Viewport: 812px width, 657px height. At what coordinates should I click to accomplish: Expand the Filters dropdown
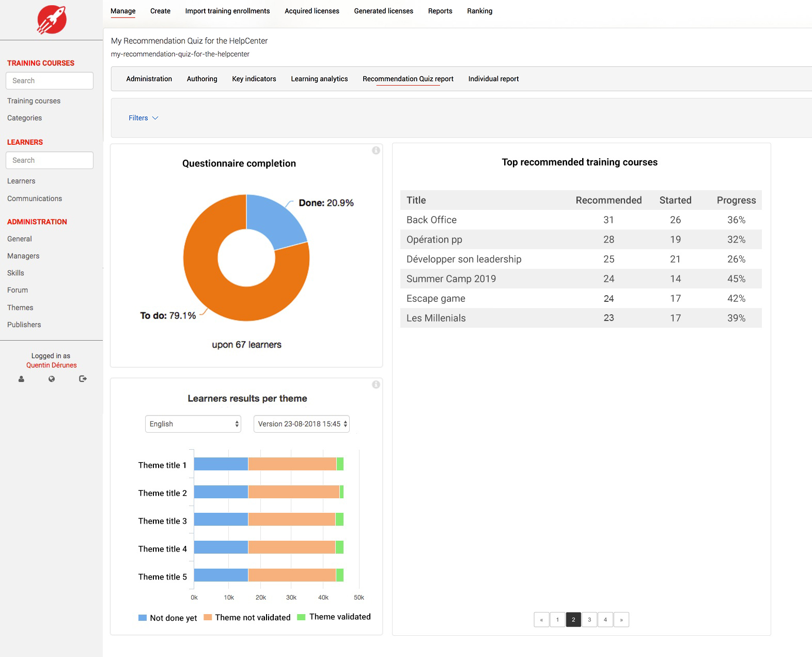click(x=144, y=118)
